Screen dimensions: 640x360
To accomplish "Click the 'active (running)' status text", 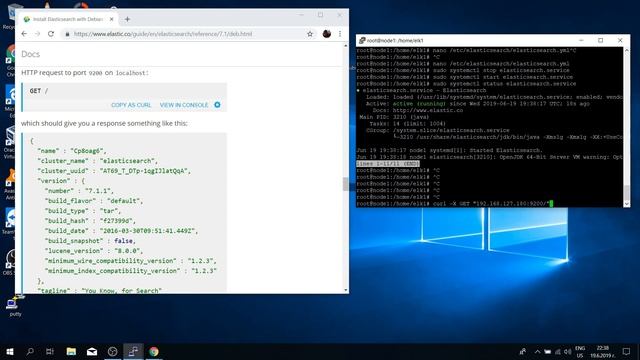I will tap(419, 104).
